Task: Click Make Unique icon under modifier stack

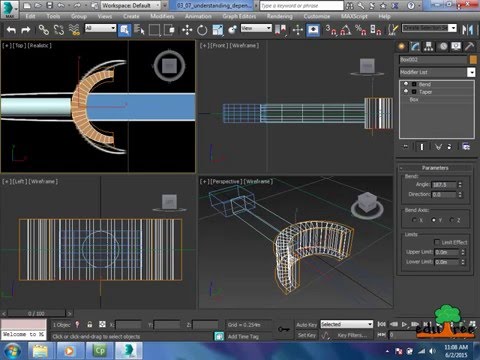Action: (438, 147)
